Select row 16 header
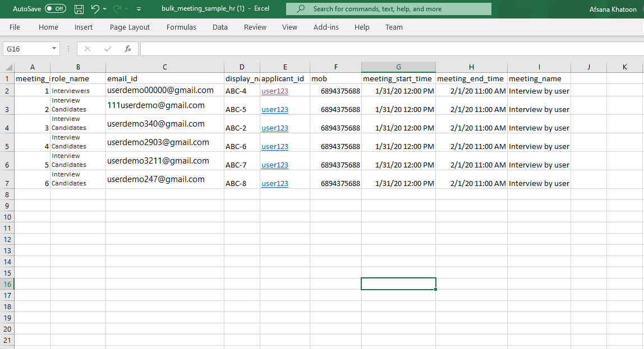Viewport: 644px width, 349px height. pos(7,284)
